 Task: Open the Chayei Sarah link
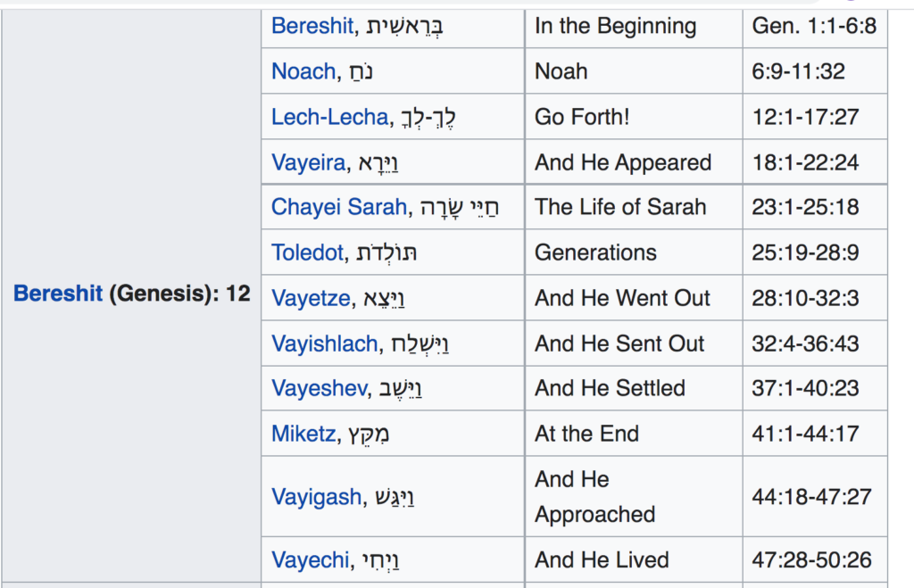(x=336, y=208)
